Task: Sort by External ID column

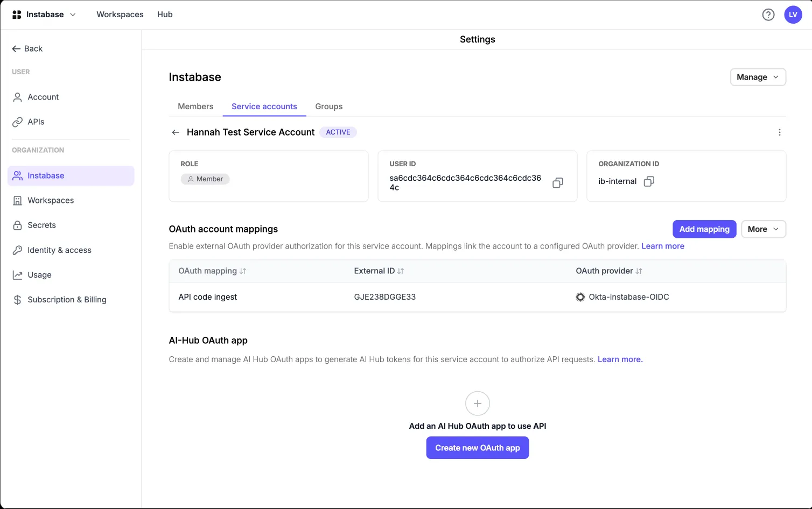Action: [x=379, y=271]
